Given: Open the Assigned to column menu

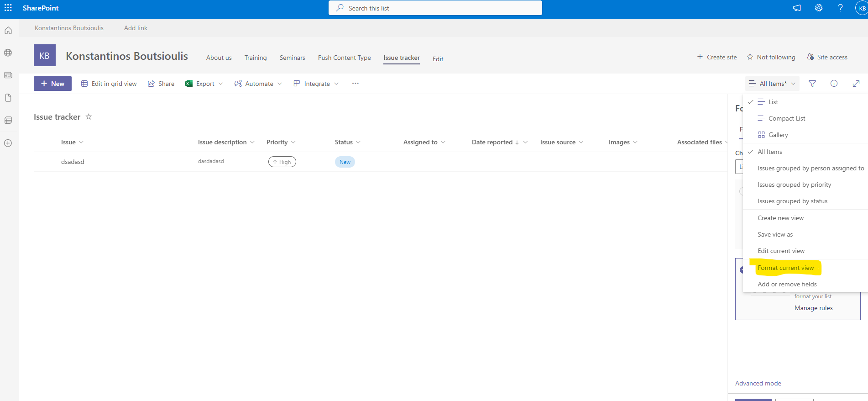Looking at the screenshot, I should tap(424, 142).
